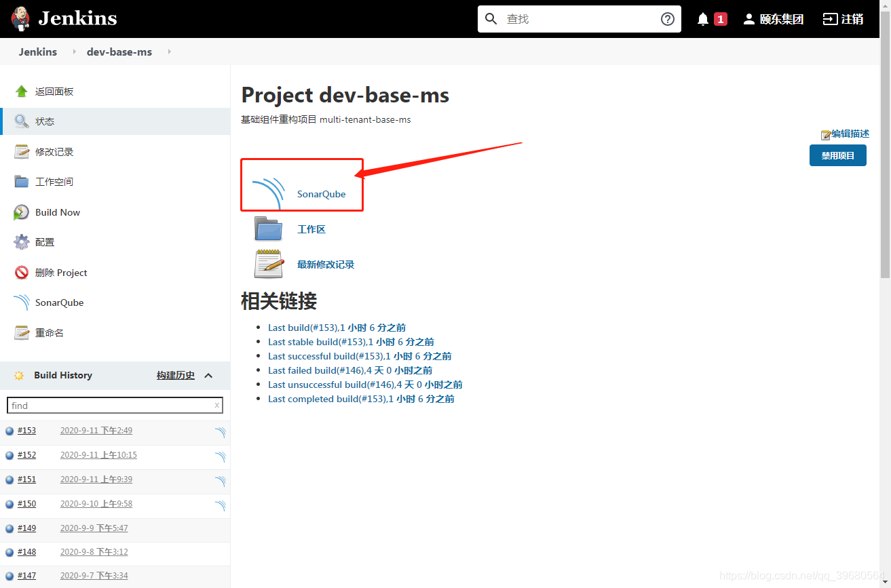Click the SonarQube badge on build #153 row
Viewport: 891px width, 588px height.
(220, 433)
